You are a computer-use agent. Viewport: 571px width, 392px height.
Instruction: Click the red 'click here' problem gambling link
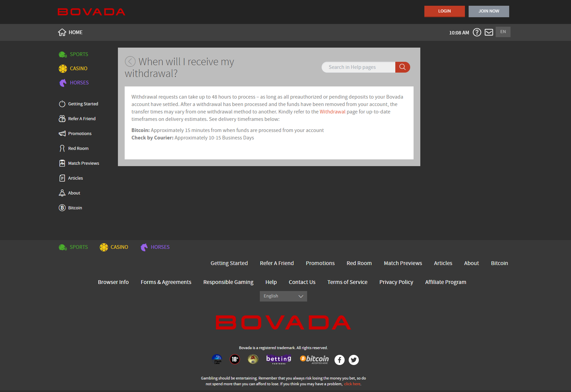[x=352, y=384]
